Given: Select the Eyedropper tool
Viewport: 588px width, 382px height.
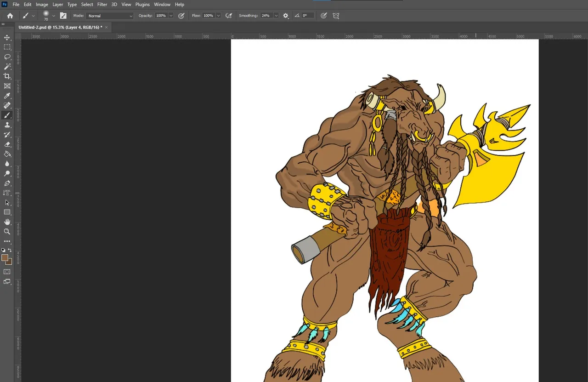Looking at the screenshot, I should point(7,96).
